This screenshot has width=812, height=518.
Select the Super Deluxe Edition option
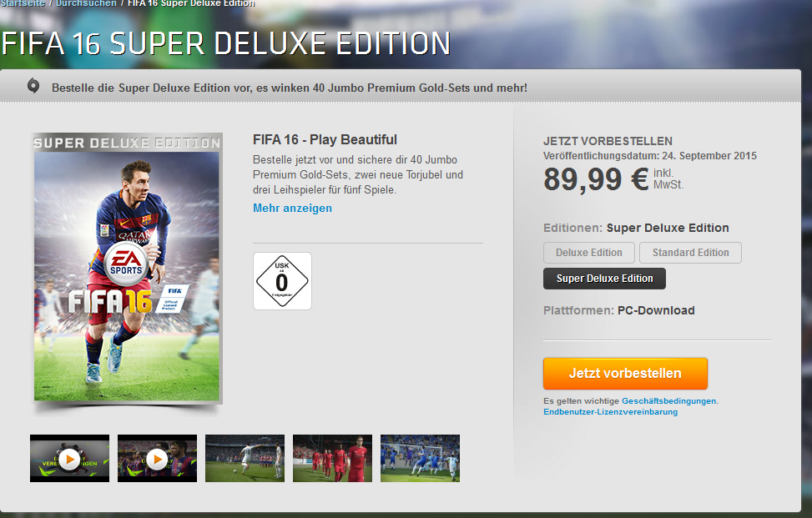(604, 279)
